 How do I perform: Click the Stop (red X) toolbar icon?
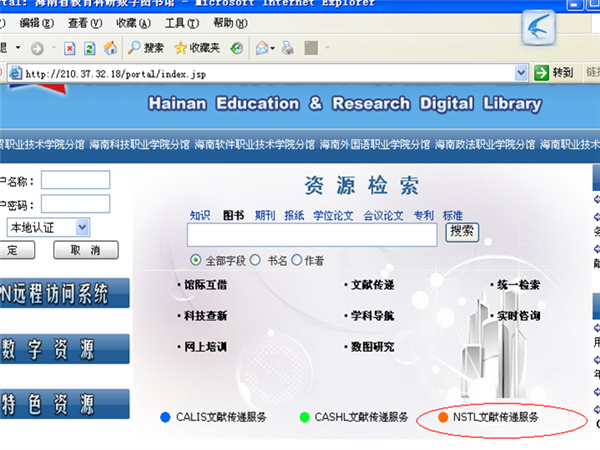(x=70, y=48)
